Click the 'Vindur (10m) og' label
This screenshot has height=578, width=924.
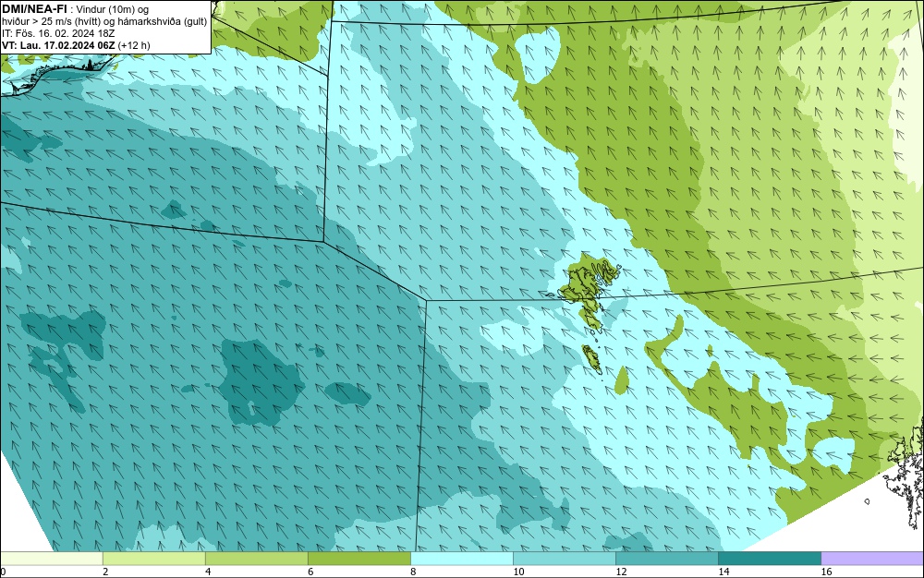click(x=113, y=9)
